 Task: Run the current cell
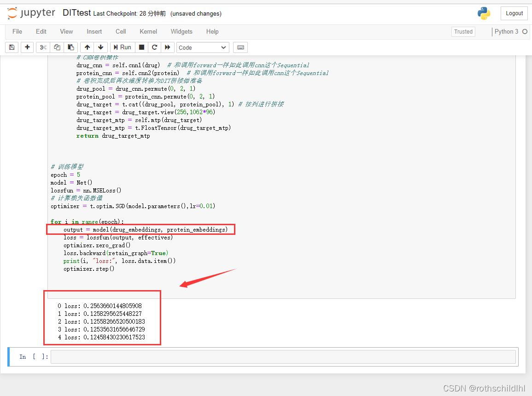tap(122, 47)
